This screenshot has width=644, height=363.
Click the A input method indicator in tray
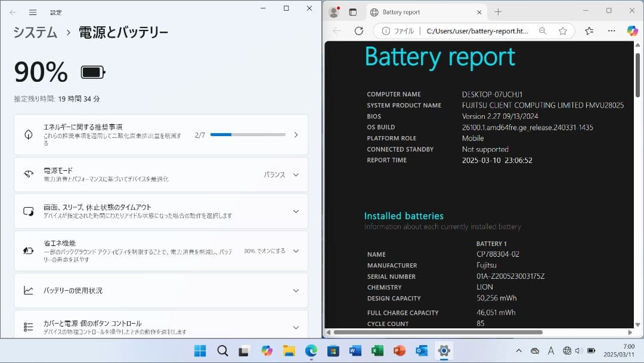point(550,352)
